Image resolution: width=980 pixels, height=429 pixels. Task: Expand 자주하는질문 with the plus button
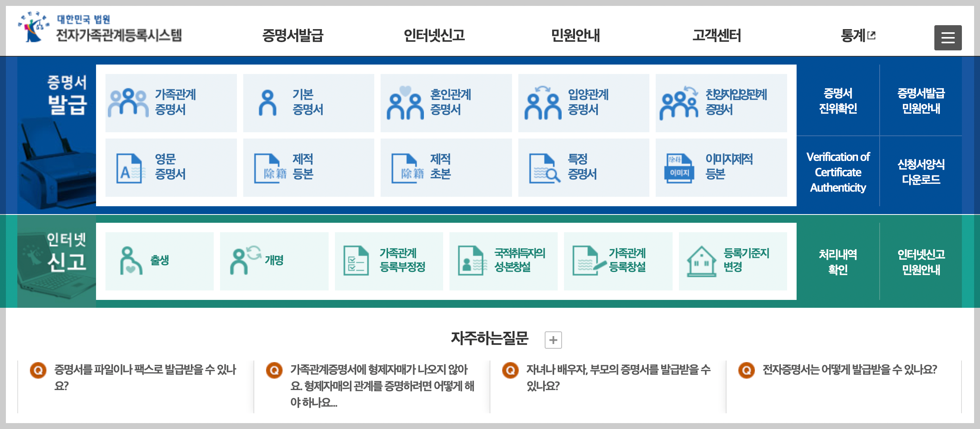pos(553,340)
